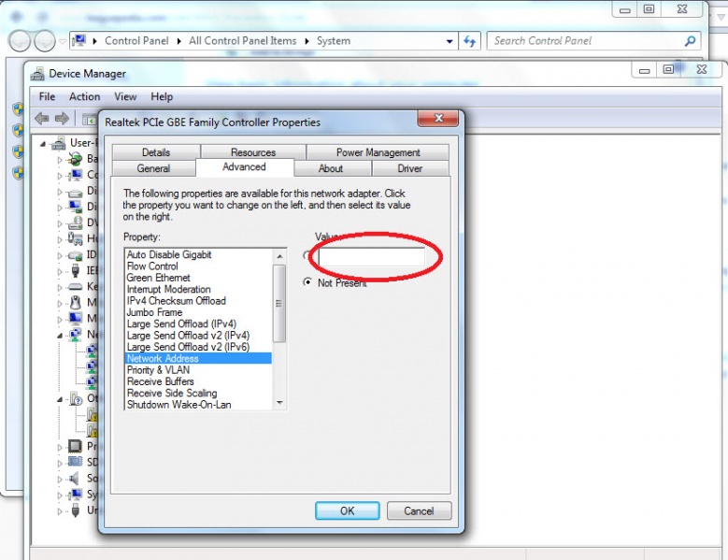Select Shutdown Wake-On-Lan in Property list

click(199, 405)
